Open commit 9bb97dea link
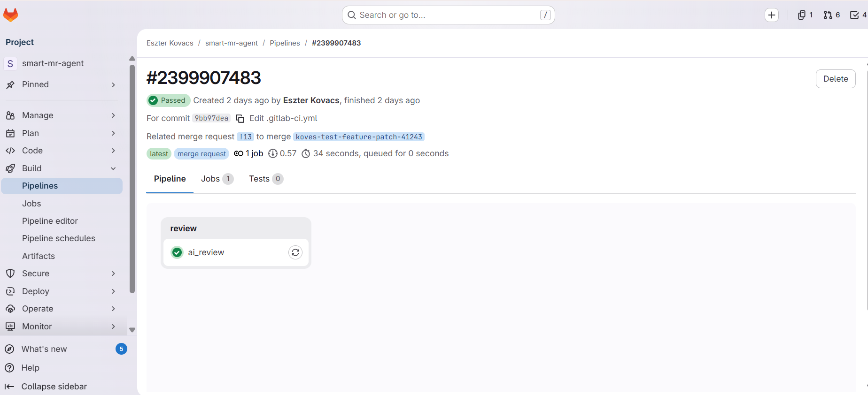This screenshot has height=395, width=868. pyautogui.click(x=211, y=118)
